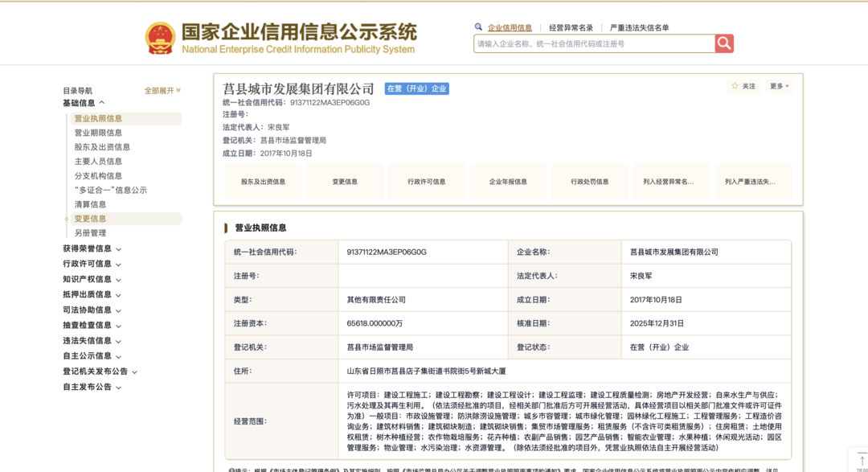868x472 pixels.
Task: Expand the 登记机关发布公告 section
Action: [x=100, y=371]
